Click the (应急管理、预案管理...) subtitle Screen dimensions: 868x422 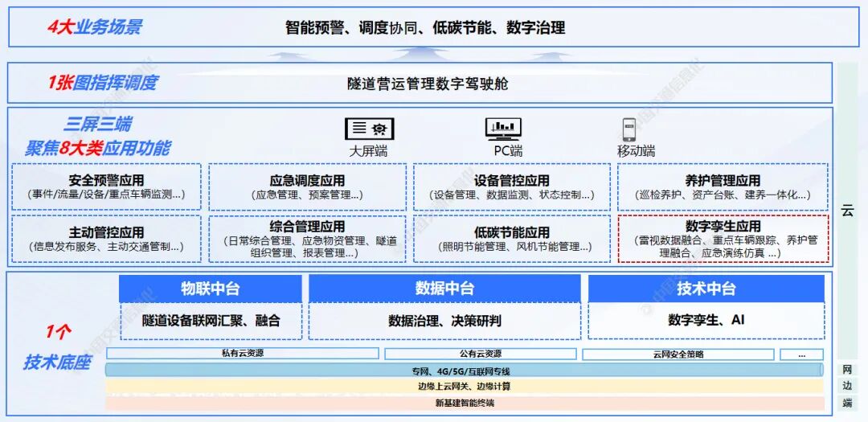coord(307,195)
